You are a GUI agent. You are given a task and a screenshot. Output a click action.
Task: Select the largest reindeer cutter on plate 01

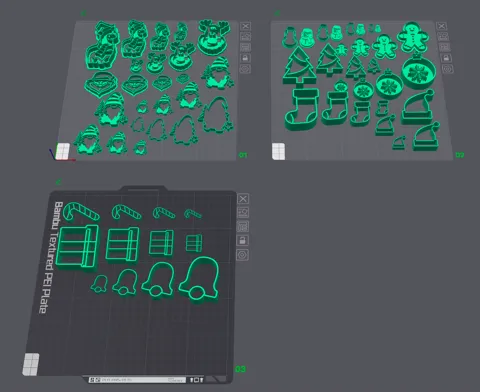point(213,37)
